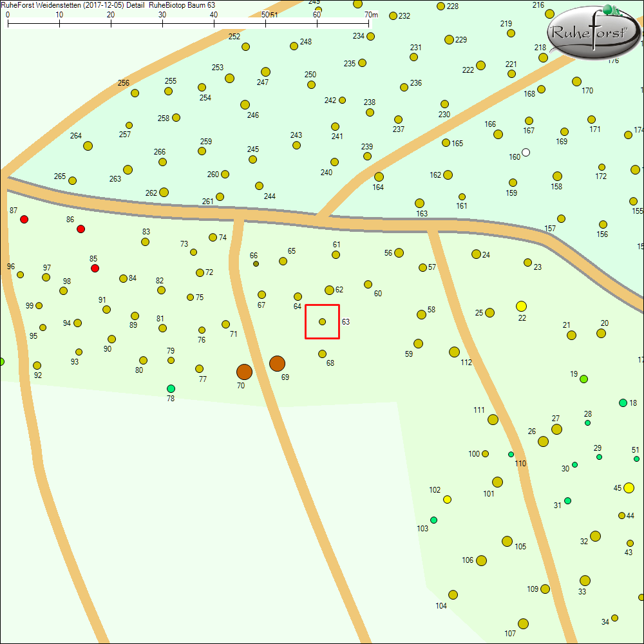This screenshot has width=644, height=644.
Task: Click the 70m scale bar
Action: (188, 24)
